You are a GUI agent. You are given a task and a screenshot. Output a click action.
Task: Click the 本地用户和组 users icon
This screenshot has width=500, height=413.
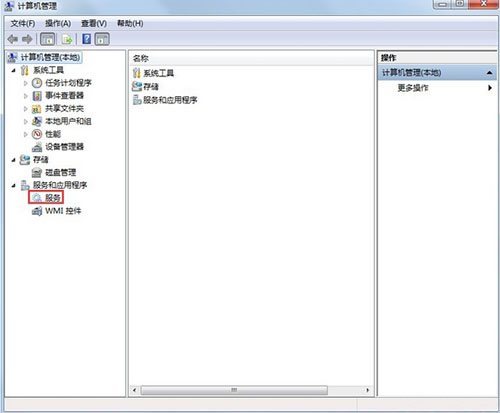37,121
